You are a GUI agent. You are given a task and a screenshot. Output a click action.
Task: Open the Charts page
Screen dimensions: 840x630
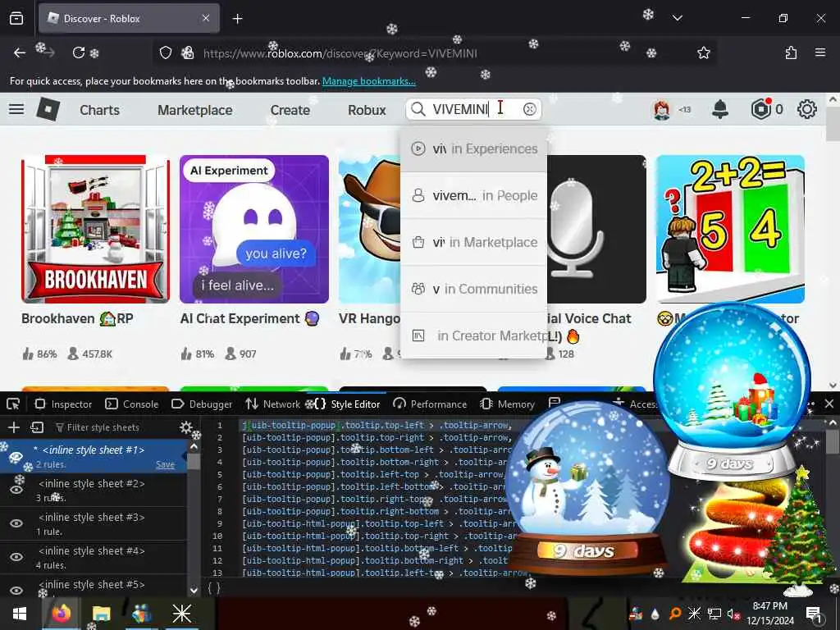pos(99,110)
